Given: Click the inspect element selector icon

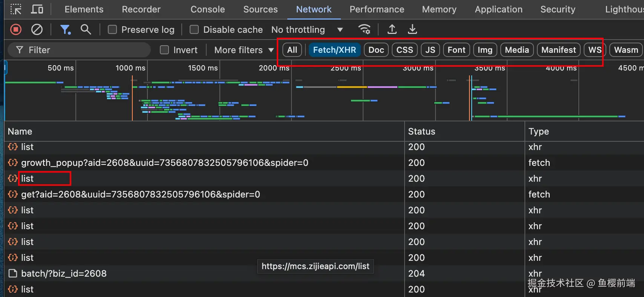Looking at the screenshot, I should 16,9.
